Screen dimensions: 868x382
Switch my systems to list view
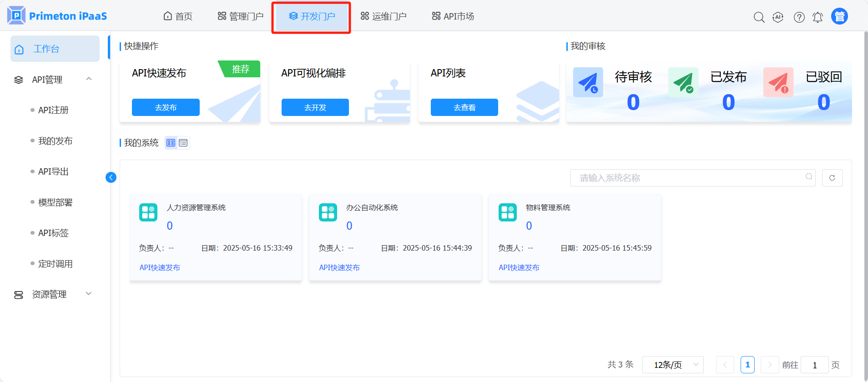point(183,143)
